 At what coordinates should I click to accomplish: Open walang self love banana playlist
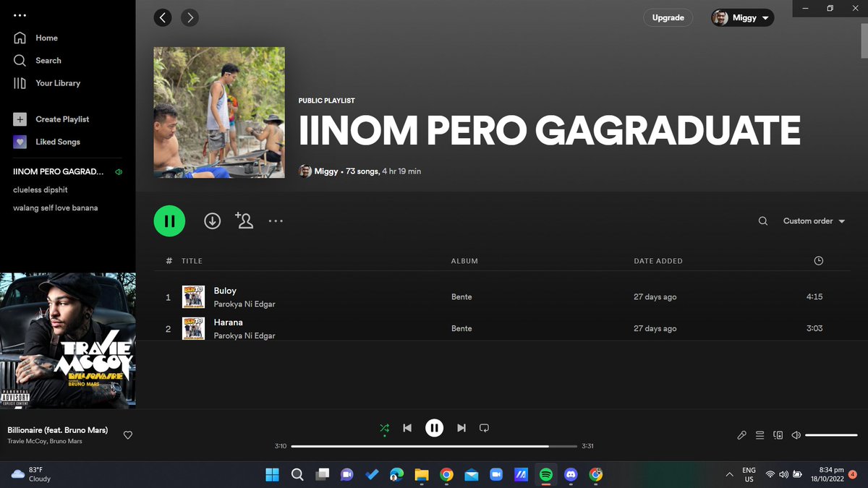56,208
